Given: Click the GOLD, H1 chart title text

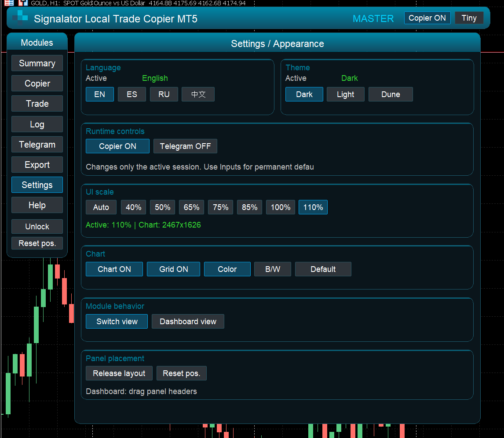Looking at the screenshot, I should [138, 3].
